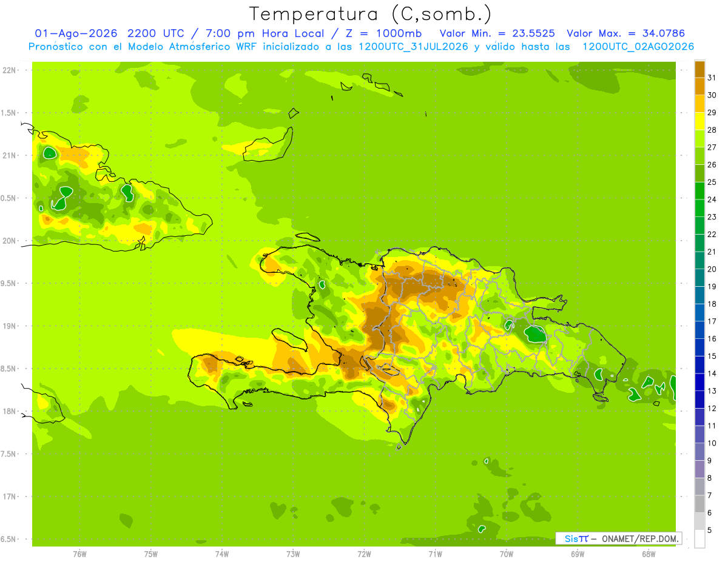Select the gray legend band between 6 and 7
Screen dimensions: 728x562
[x=699, y=504]
